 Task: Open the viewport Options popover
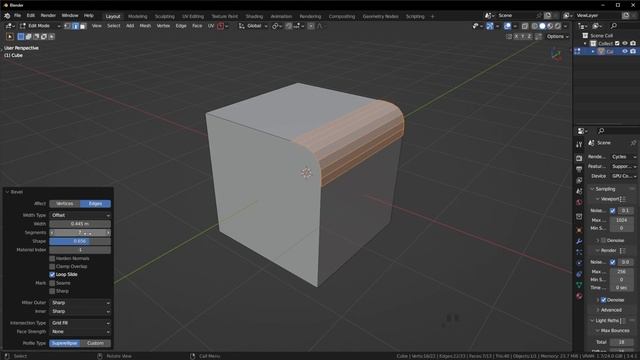click(558, 36)
